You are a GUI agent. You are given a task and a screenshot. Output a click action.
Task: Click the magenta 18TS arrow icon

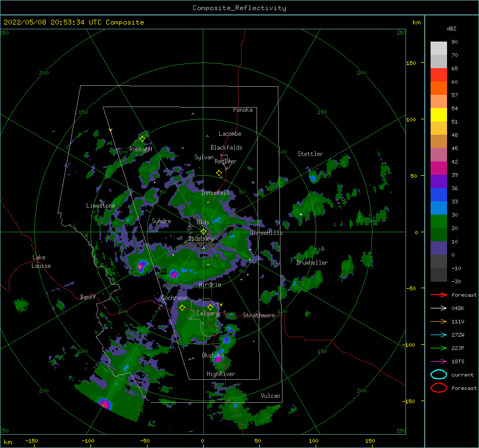coord(439,362)
